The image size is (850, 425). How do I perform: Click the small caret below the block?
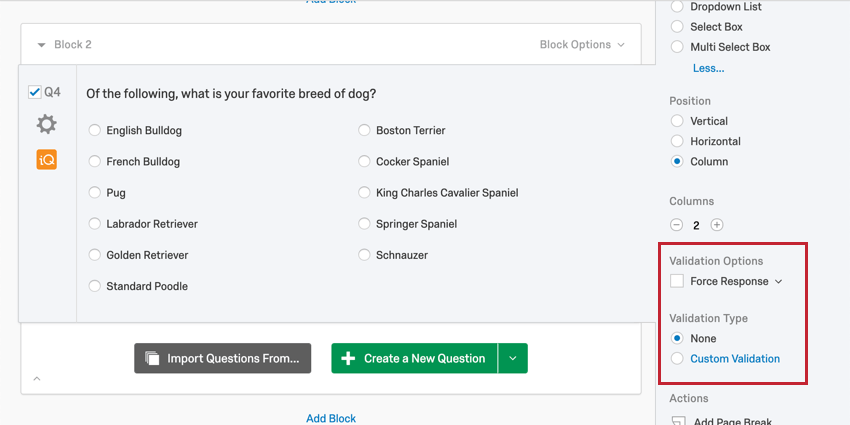pos(37,379)
